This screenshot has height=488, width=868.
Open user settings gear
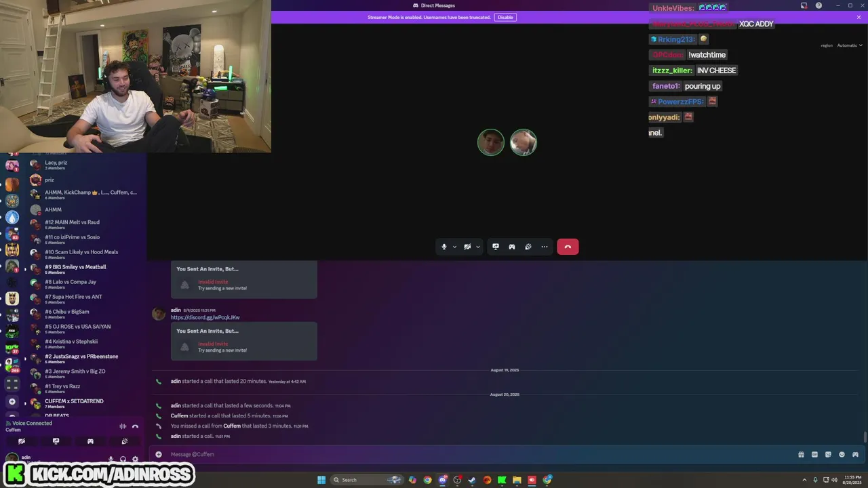coord(135,459)
